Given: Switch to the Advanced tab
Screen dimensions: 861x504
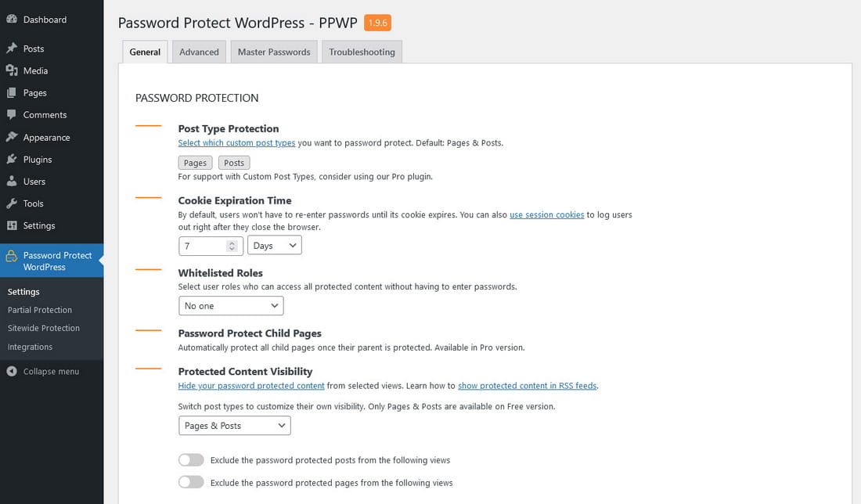Looking at the screenshot, I should [x=199, y=52].
